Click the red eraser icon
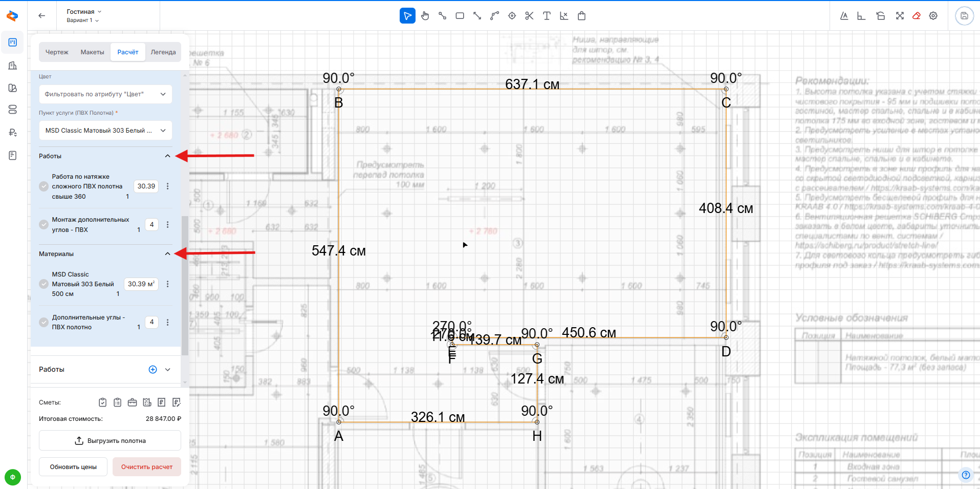This screenshot has width=980, height=489. click(x=916, y=16)
